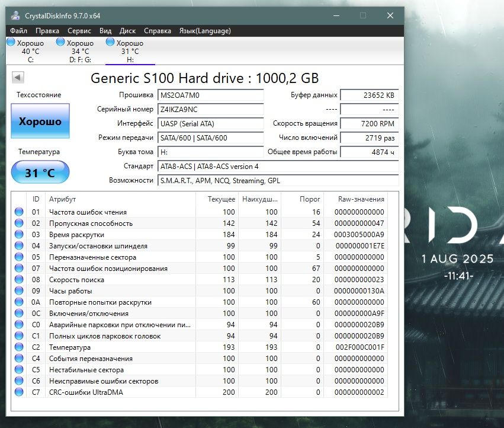
Task: Click the Общее время работы 4874 ч field
Action: pos(370,152)
